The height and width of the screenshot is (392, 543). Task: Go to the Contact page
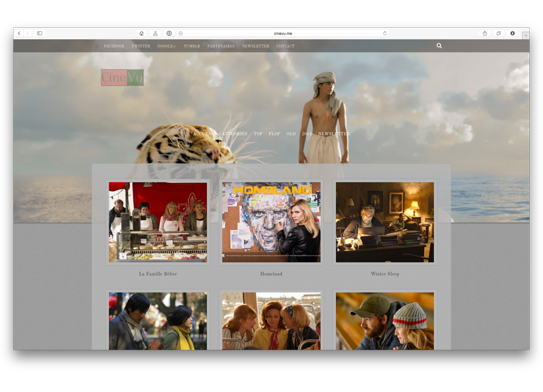pos(285,46)
